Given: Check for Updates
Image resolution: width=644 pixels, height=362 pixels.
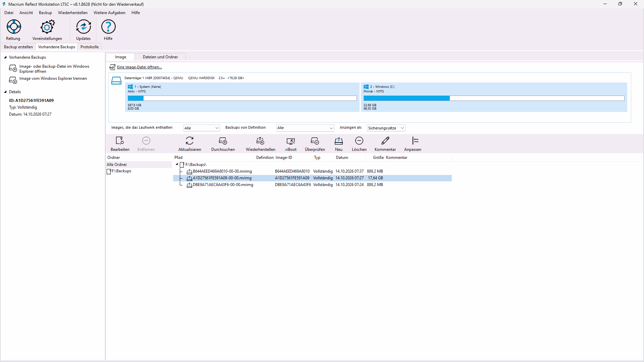Looking at the screenshot, I should [x=84, y=27].
